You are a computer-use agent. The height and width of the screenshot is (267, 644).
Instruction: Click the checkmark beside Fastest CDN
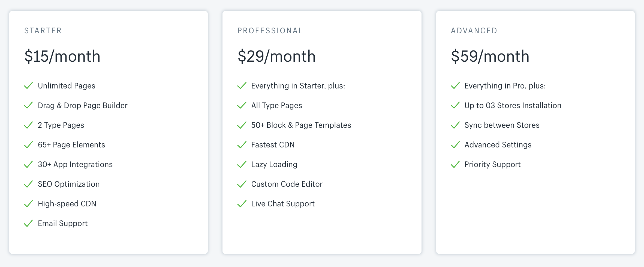(x=242, y=145)
